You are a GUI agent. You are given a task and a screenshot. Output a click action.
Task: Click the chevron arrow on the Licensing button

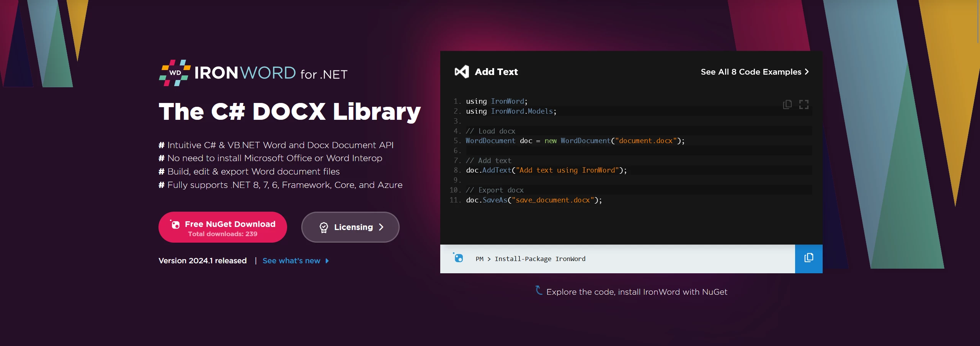(x=381, y=227)
